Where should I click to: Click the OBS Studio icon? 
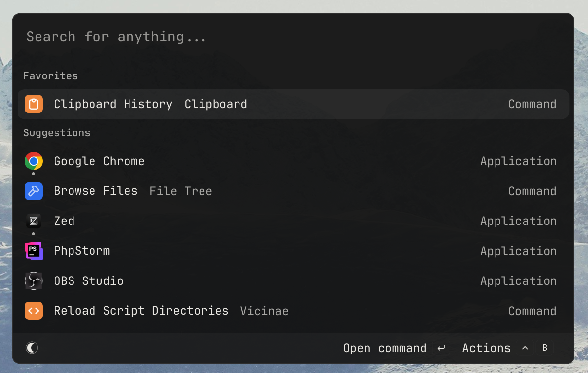pos(34,281)
